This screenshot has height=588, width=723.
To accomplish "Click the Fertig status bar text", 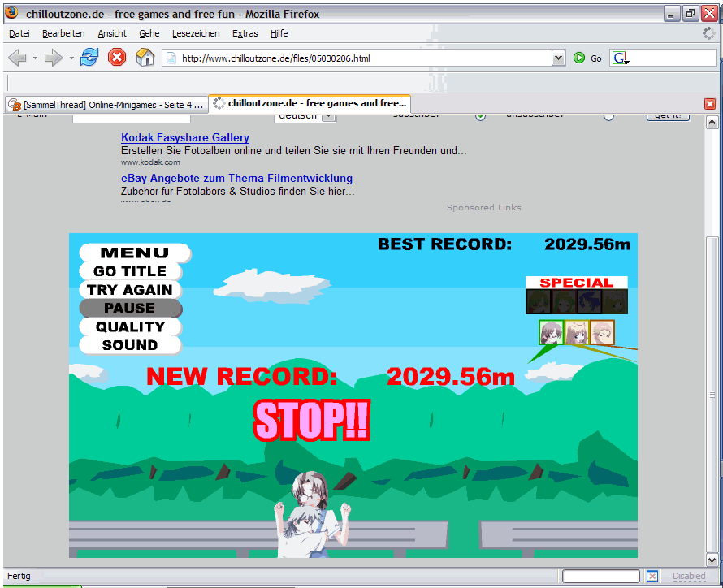I will pos(19,576).
